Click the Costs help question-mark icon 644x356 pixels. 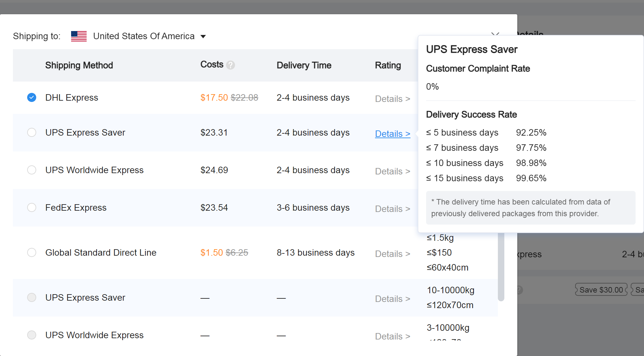point(231,65)
